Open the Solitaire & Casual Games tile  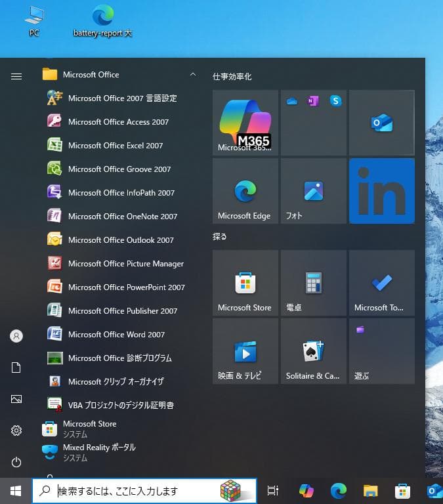(x=314, y=351)
